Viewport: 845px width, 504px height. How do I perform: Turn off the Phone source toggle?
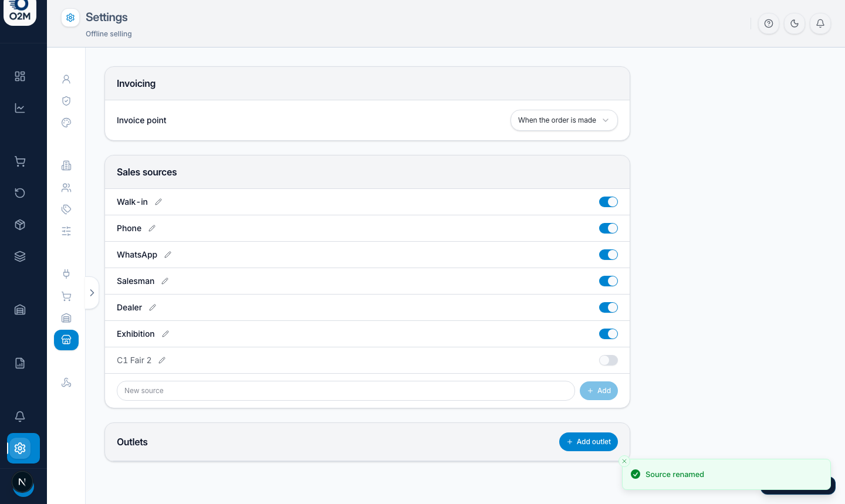609,228
